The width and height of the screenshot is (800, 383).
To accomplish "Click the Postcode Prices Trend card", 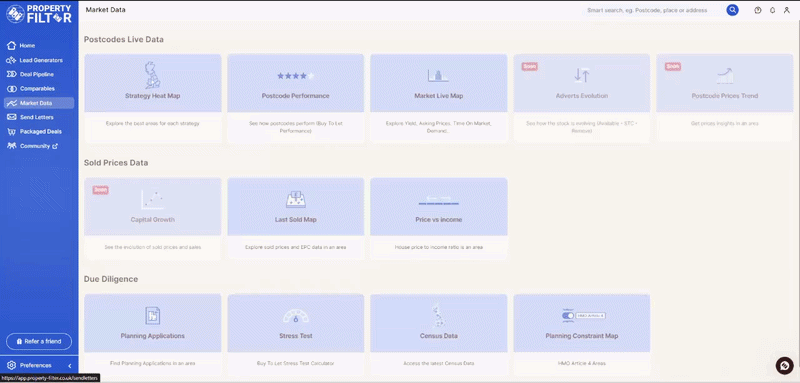I will click(x=724, y=98).
